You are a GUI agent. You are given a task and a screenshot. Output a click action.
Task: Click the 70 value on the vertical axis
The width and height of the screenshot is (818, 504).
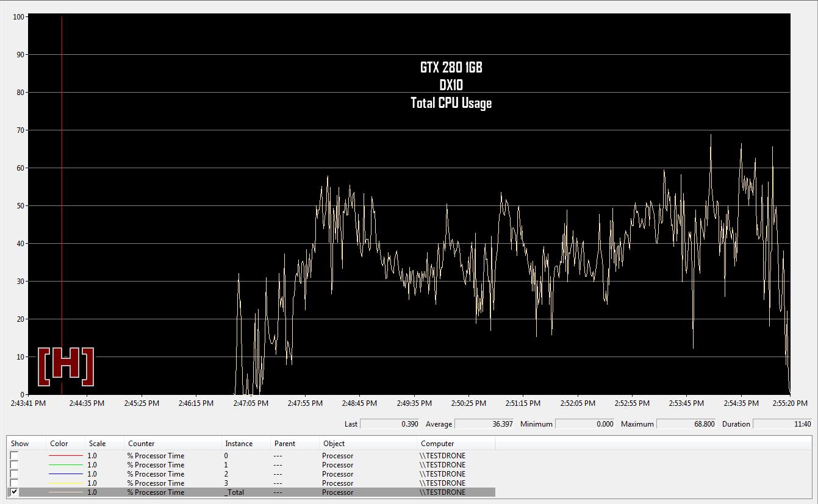(x=21, y=130)
